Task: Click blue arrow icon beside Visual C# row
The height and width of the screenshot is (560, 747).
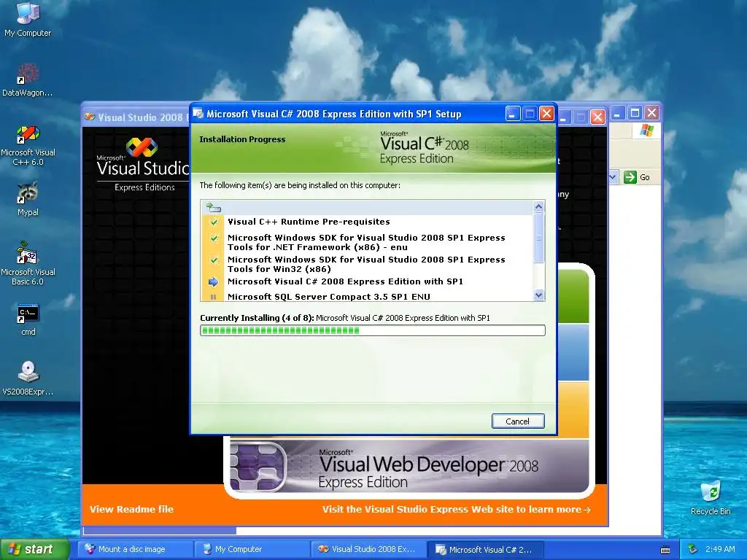Action: click(214, 282)
